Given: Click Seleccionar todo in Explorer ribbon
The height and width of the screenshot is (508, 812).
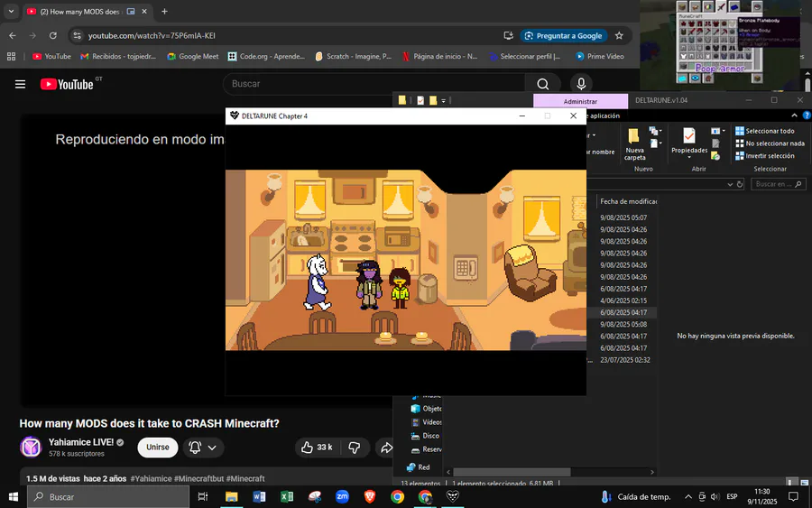Looking at the screenshot, I should (765, 131).
